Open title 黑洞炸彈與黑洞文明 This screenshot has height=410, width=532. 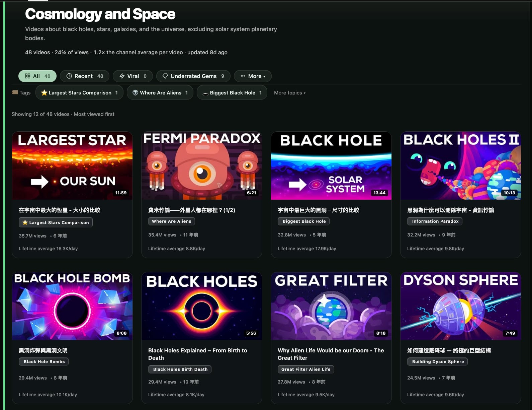point(43,350)
